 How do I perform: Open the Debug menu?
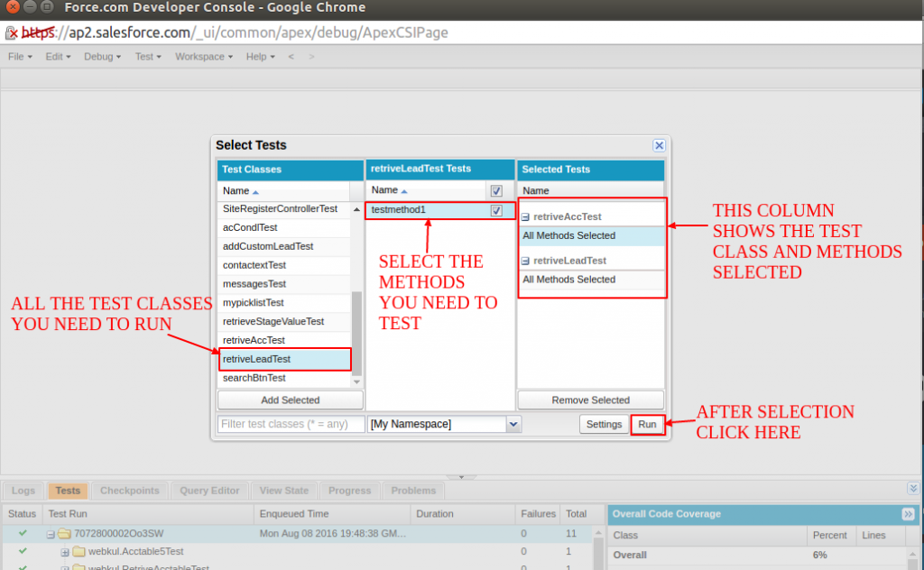coord(99,56)
